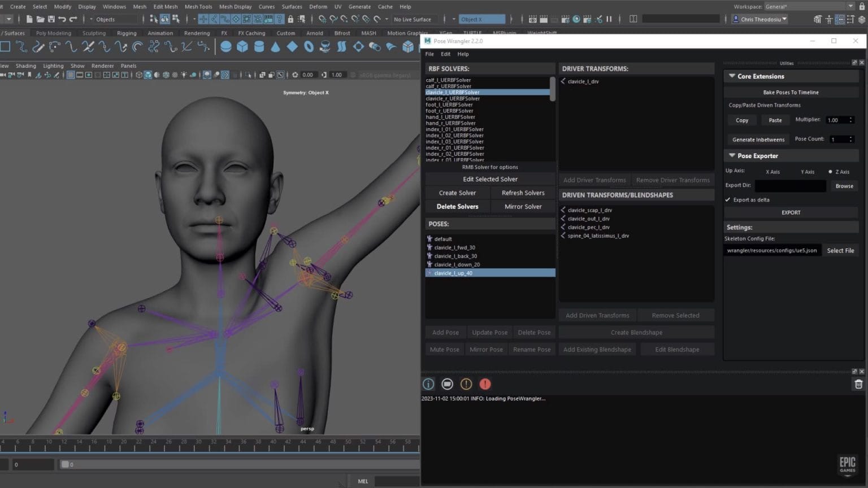868x488 pixels.
Task: Click the red error log filter icon
Action: point(485,384)
